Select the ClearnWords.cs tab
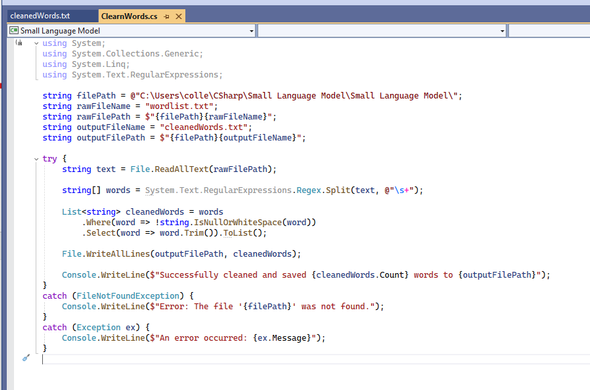The height and width of the screenshot is (390, 590). click(129, 16)
